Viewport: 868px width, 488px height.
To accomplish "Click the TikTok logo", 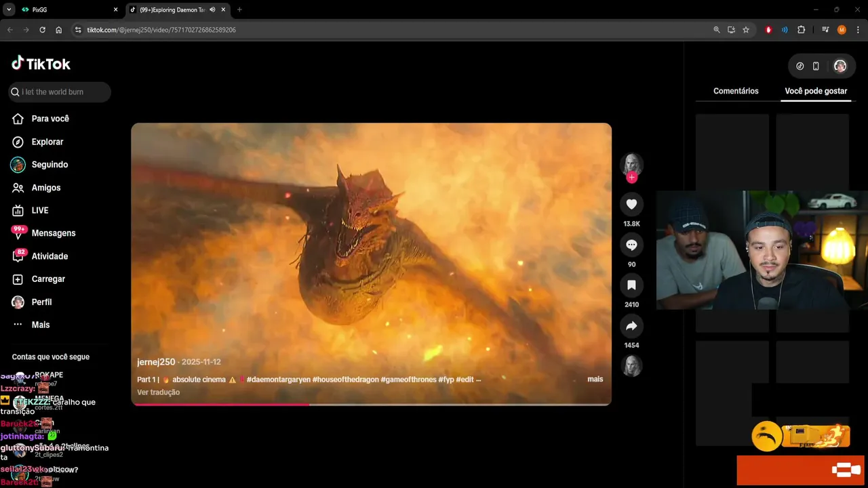I will pos(41,64).
